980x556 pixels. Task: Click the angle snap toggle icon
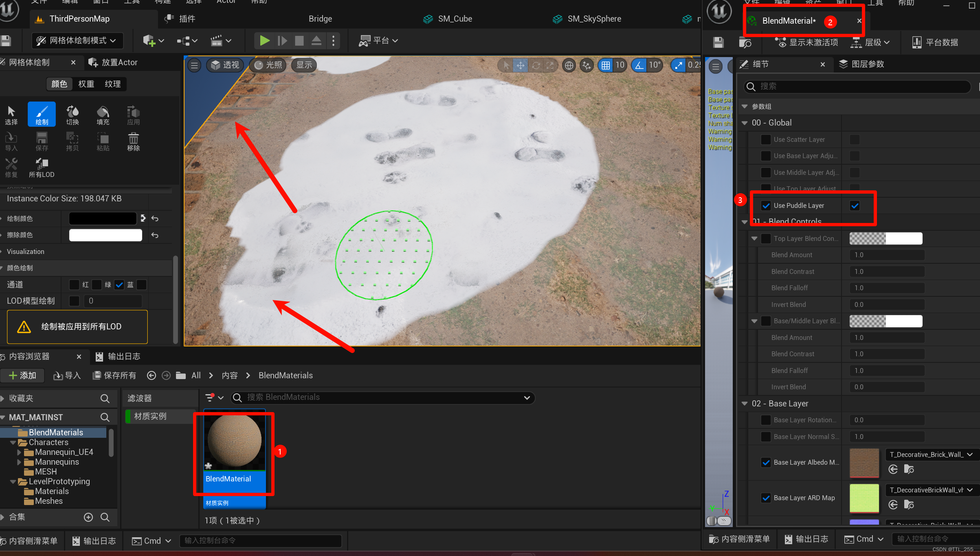tap(639, 65)
